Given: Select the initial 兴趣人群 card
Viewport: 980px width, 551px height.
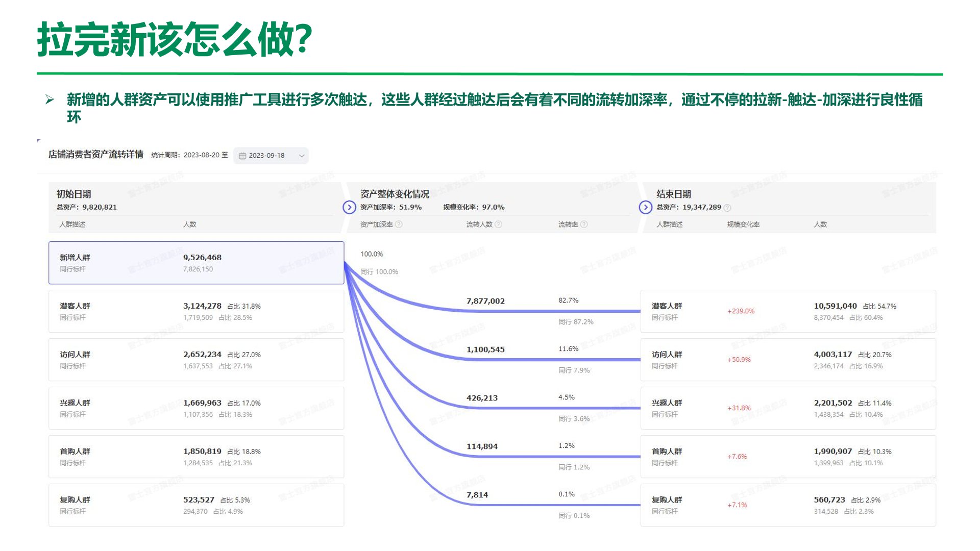Looking at the screenshot, I should tap(196, 408).
